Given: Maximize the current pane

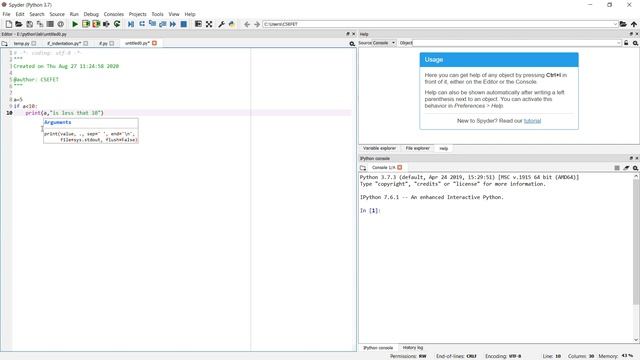Looking at the screenshot, I should click(198, 24).
